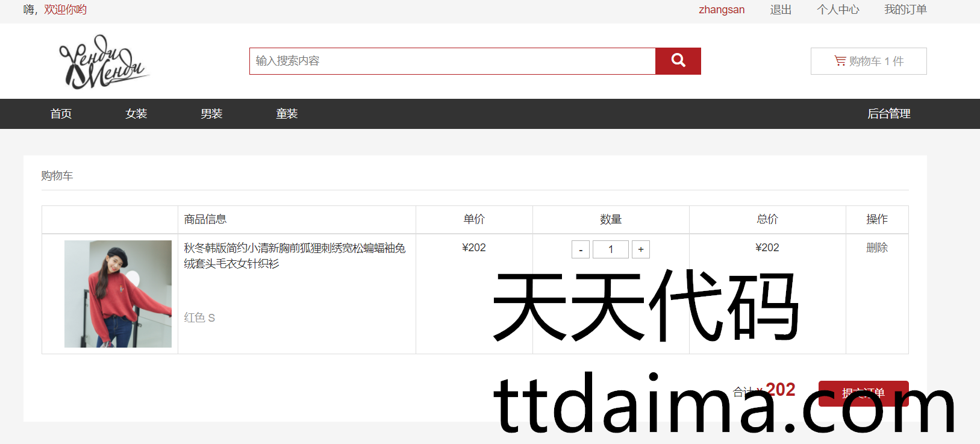Screen dimensions: 980x444
Task: Click the store logo
Action: pos(103,61)
